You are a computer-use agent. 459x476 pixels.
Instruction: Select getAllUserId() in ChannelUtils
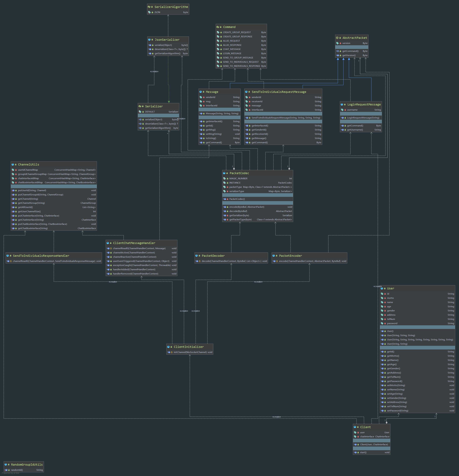click(54, 207)
